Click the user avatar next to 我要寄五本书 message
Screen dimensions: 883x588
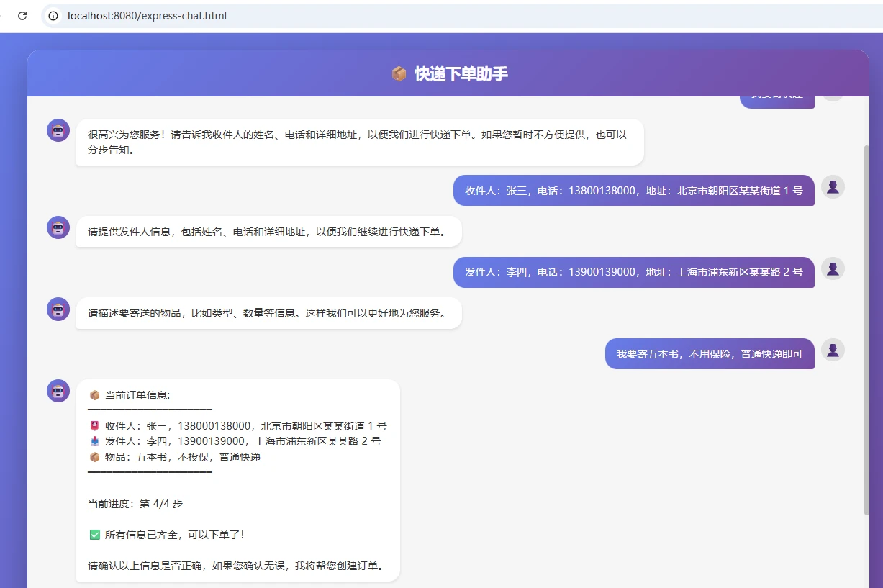833,350
